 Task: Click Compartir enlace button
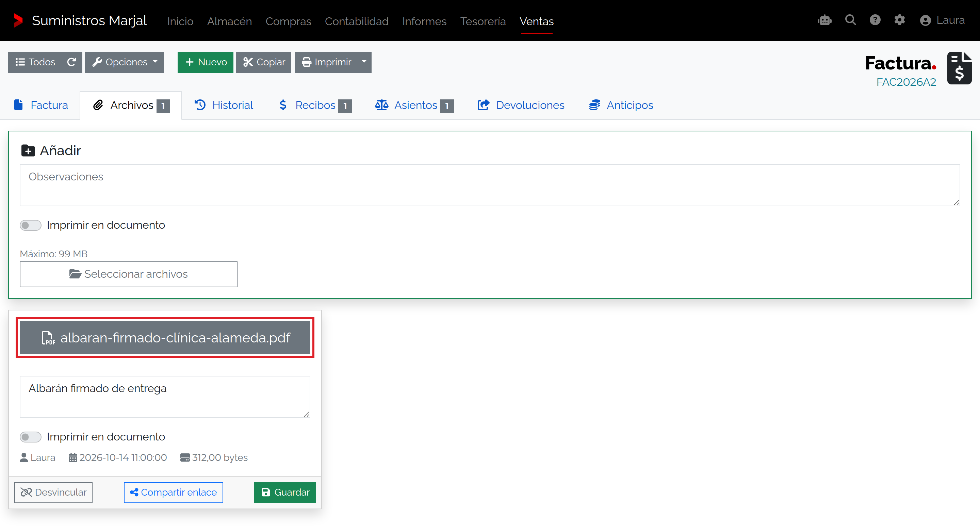(x=174, y=492)
